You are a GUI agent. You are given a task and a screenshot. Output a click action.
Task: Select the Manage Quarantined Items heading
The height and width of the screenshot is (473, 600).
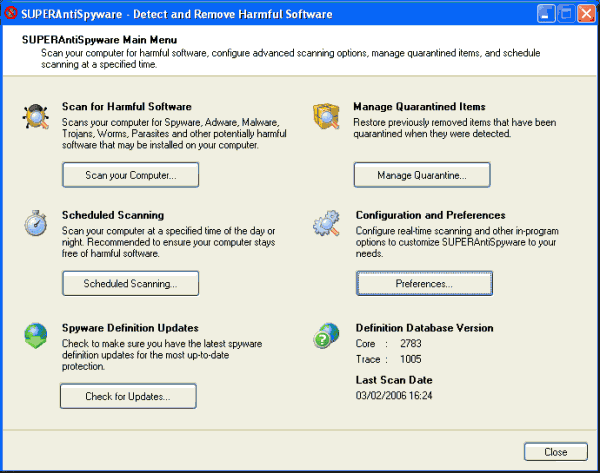pos(419,106)
